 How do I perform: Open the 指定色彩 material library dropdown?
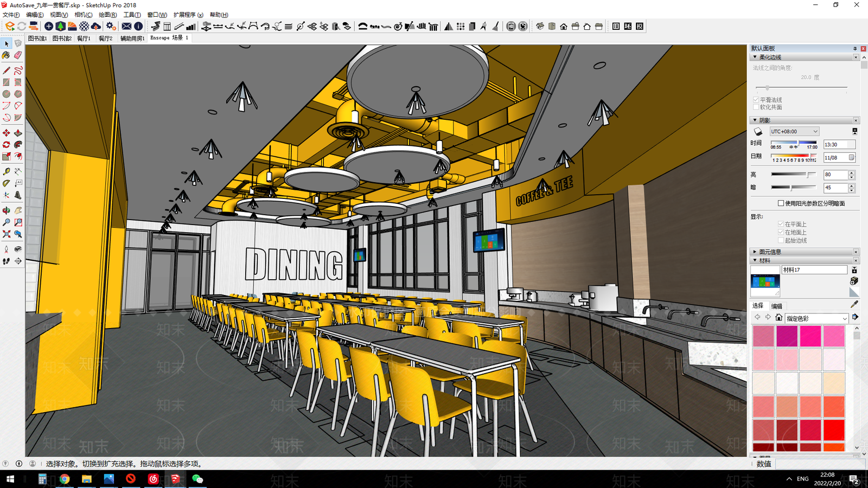(x=816, y=318)
